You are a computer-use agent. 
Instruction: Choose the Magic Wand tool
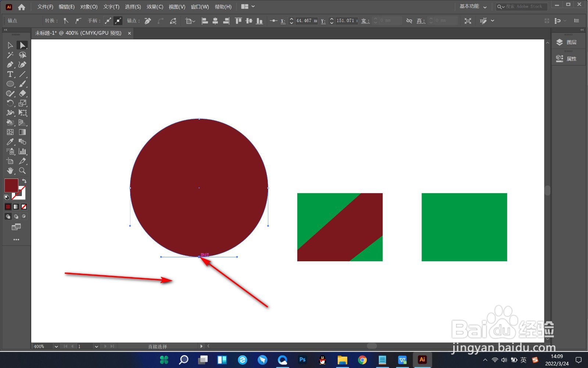(10, 55)
